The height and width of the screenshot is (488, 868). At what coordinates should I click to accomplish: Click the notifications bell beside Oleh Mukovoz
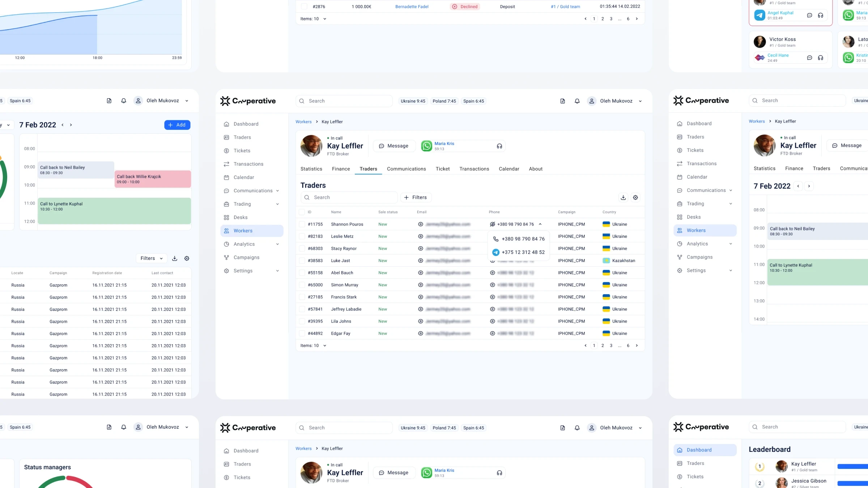click(x=577, y=101)
